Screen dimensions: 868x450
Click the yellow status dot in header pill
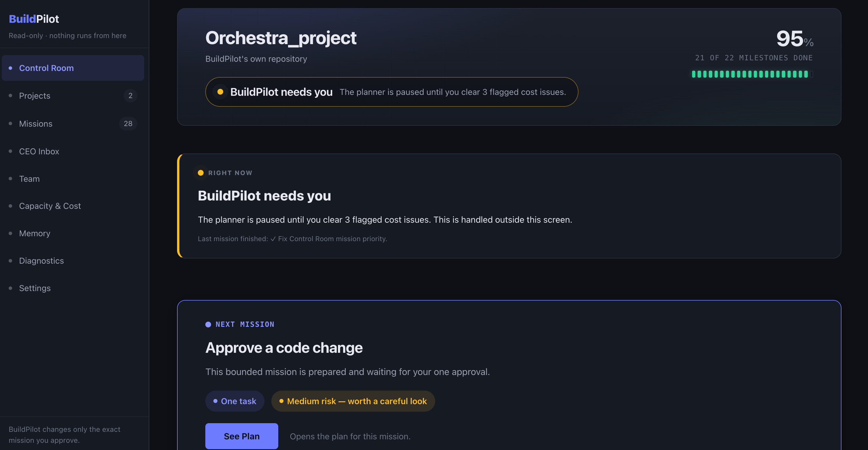[x=220, y=92]
